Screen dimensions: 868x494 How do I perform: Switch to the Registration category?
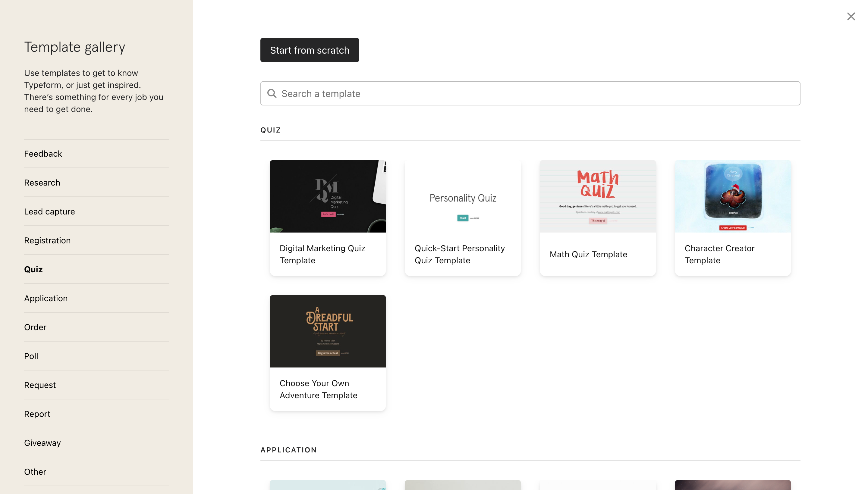pyautogui.click(x=48, y=240)
